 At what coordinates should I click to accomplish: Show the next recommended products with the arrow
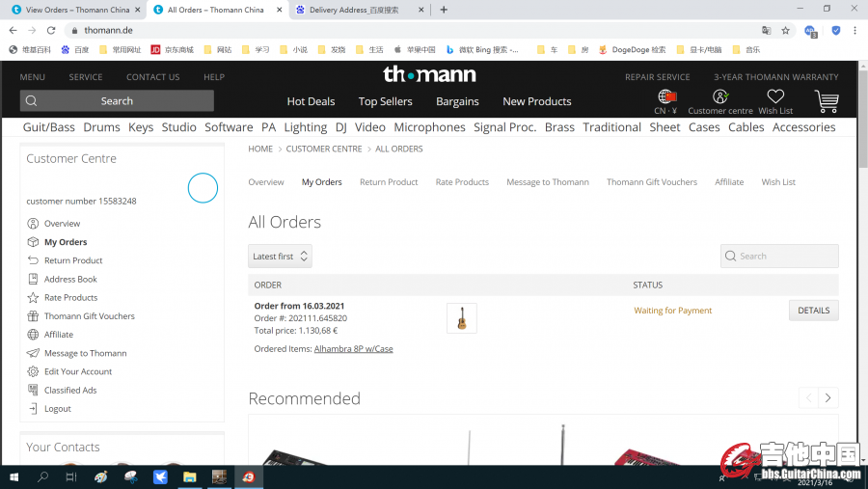pyautogui.click(x=828, y=398)
